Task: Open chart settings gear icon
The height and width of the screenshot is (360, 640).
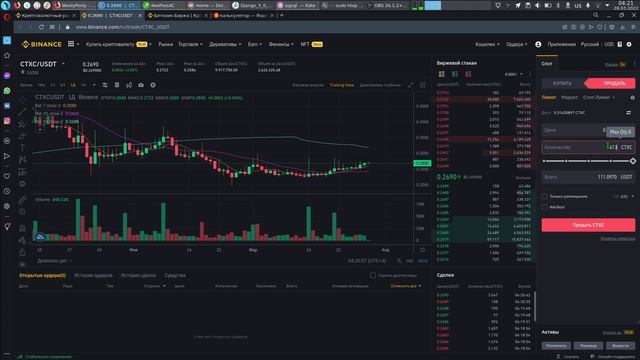Action: [x=153, y=85]
